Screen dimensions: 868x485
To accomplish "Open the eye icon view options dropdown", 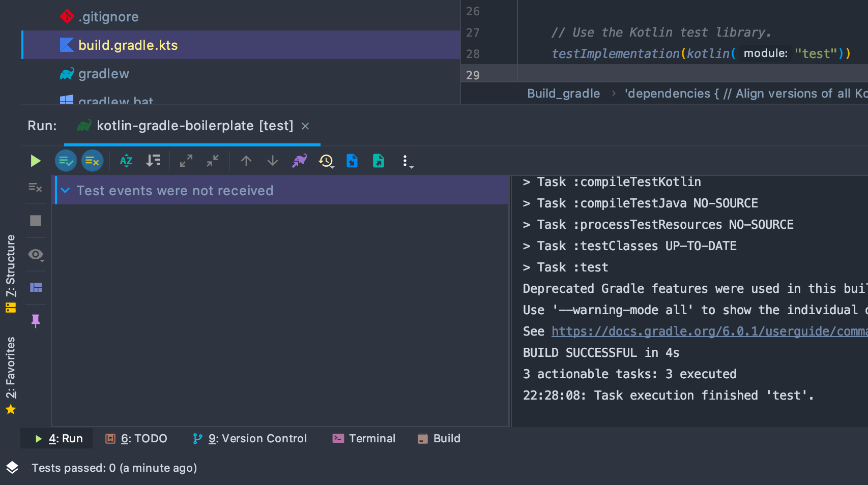I will pos(36,254).
